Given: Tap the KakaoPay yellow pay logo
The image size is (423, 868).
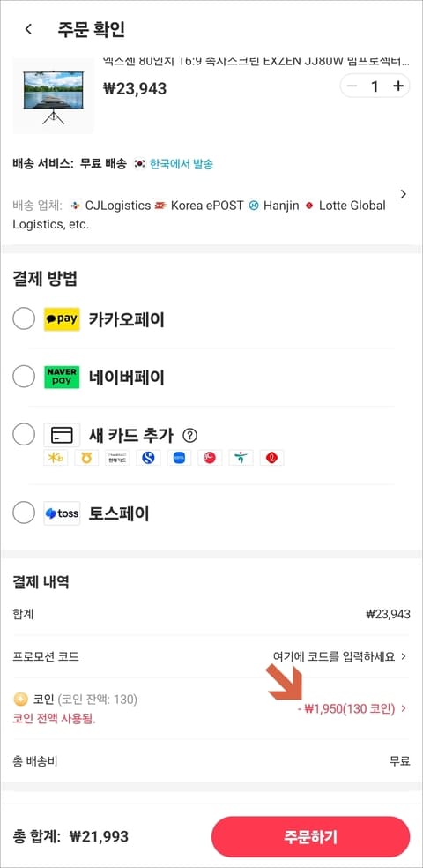Looking at the screenshot, I should [x=62, y=319].
